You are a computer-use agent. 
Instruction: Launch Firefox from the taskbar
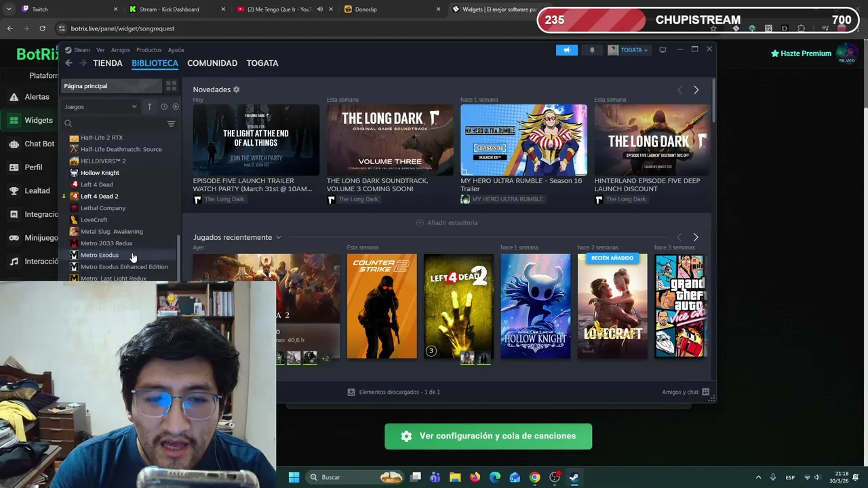pos(475,477)
